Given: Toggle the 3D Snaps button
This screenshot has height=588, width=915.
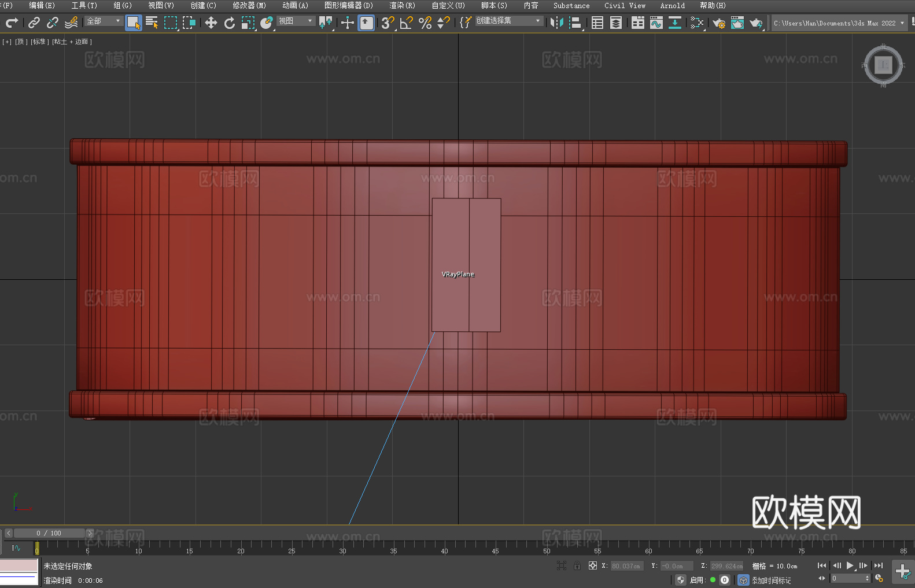Looking at the screenshot, I should point(388,23).
